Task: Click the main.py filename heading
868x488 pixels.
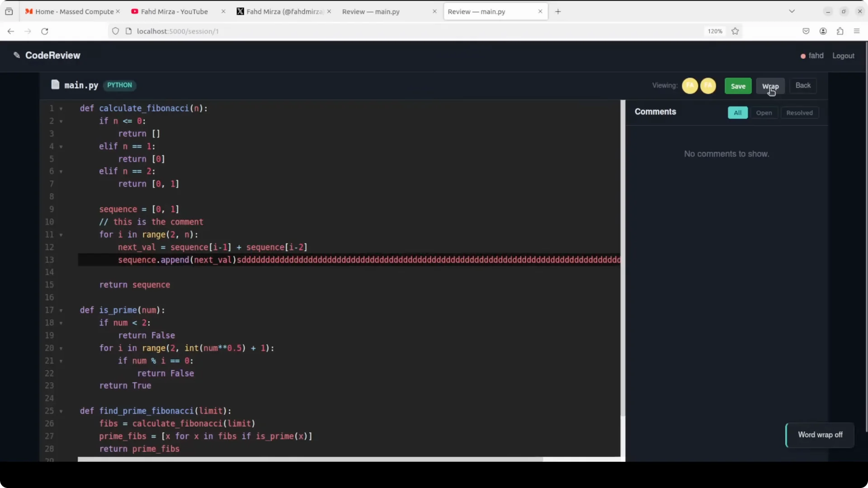Action: 81,85
